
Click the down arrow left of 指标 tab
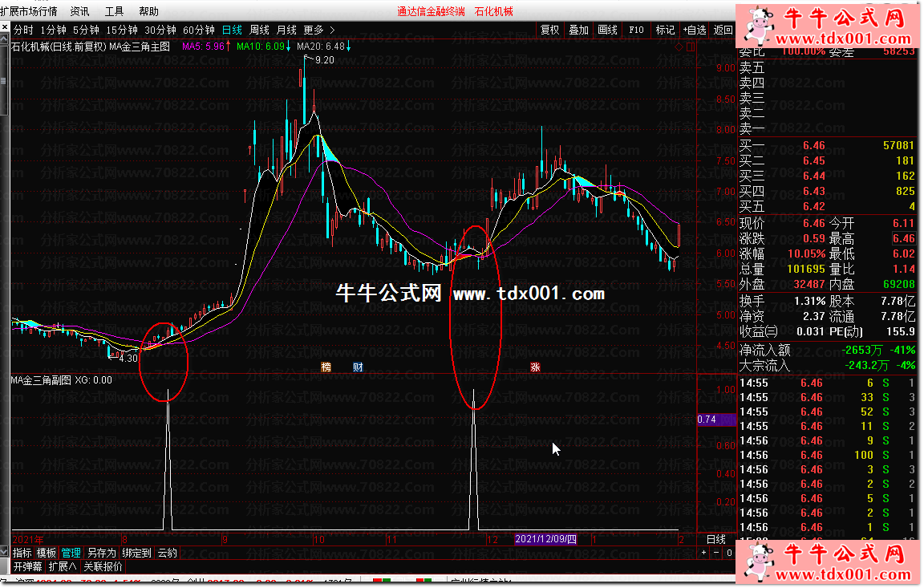click(5, 553)
